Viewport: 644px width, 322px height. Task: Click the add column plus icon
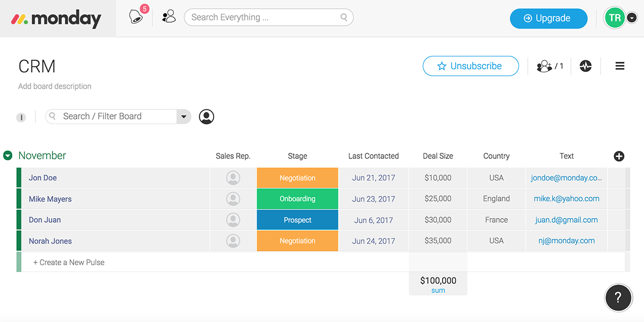(619, 156)
